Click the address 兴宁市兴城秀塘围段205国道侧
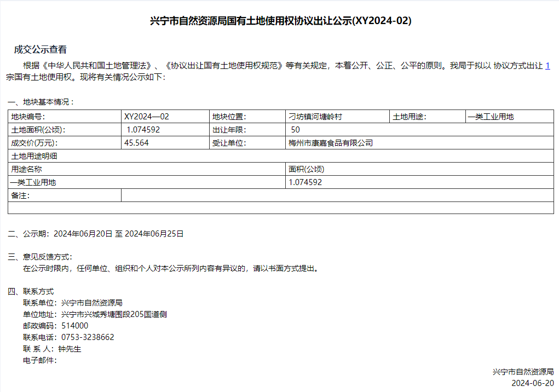Image resolution: width=559 pixels, height=392 pixels. click(x=114, y=314)
